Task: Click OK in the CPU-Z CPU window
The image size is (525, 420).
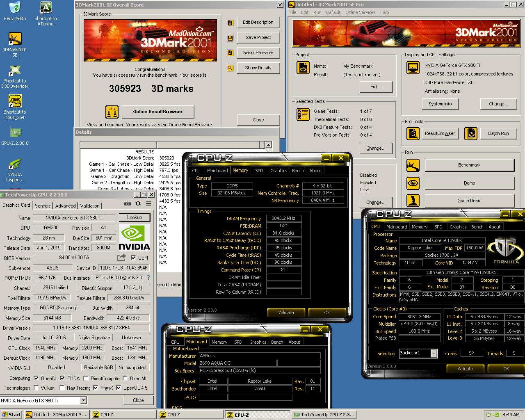Action: [506, 369]
